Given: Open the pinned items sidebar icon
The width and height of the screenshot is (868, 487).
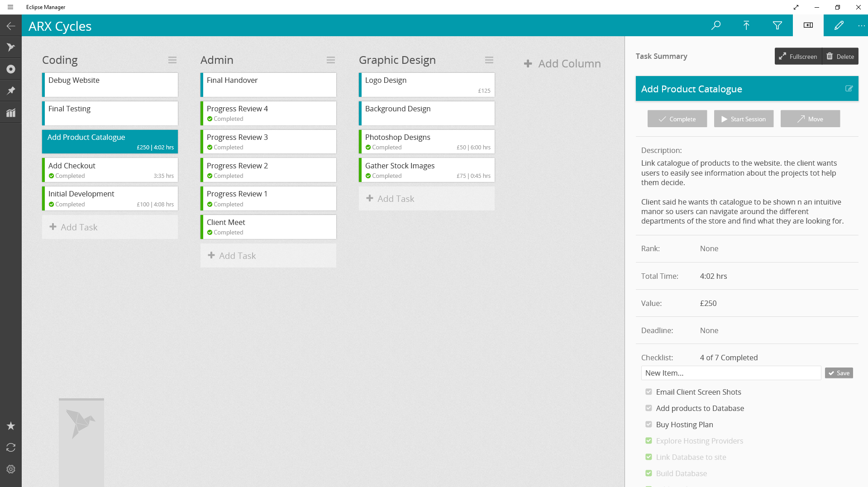Looking at the screenshot, I should (x=11, y=91).
